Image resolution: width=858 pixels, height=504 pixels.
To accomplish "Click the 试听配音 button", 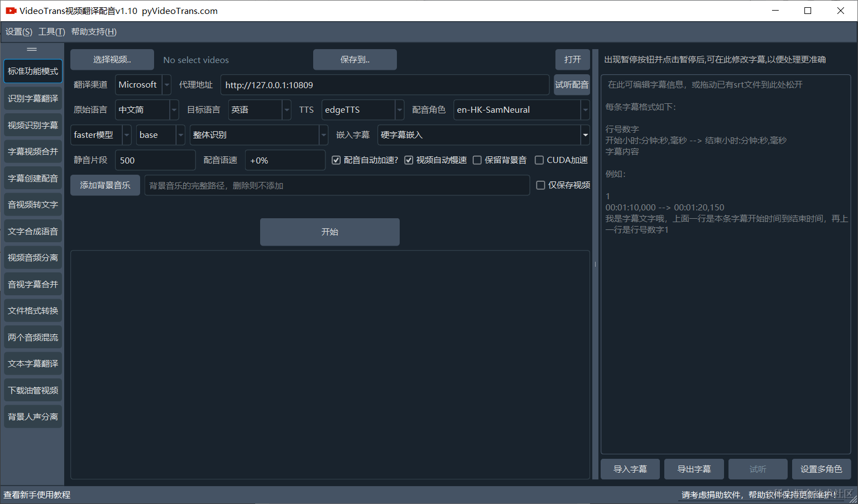I will point(572,85).
